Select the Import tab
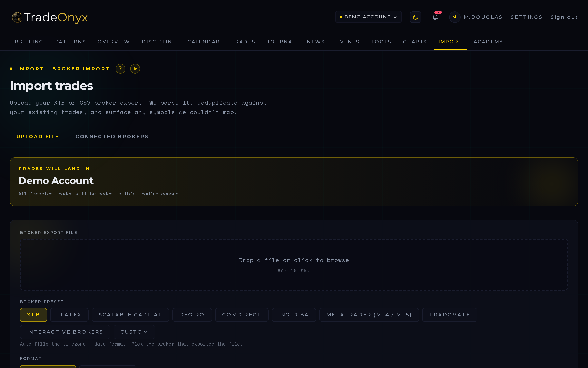Image resolution: width=588 pixels, height=368 pixels. (x=450, y=42)
